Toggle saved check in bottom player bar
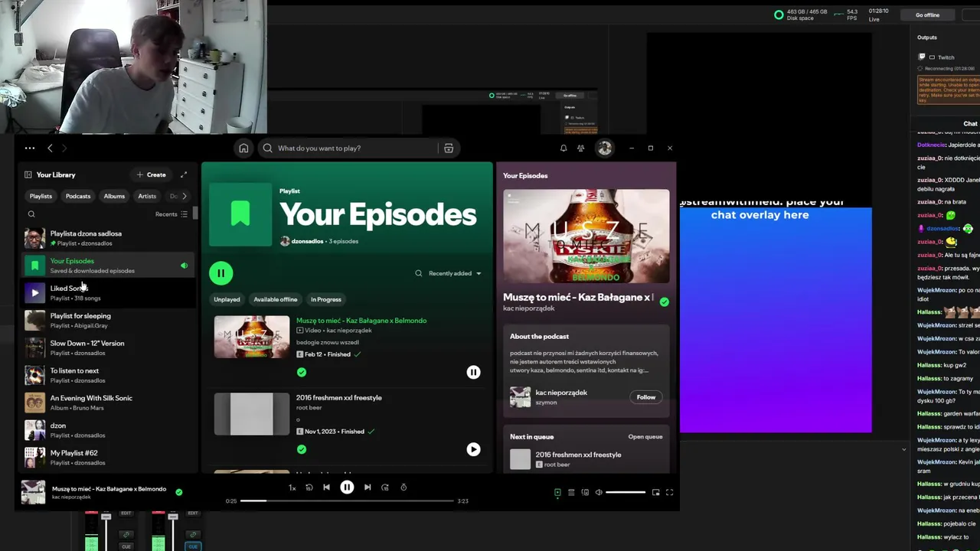This screenshot has height=551, width=980. [179, 492]
